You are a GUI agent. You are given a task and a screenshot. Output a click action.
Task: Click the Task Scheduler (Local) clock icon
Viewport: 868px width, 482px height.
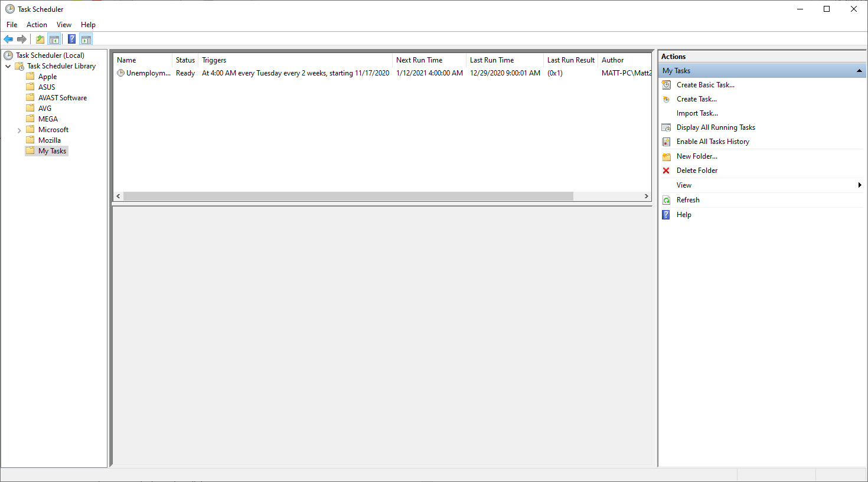pyautogui.click(x=8, y=55)
